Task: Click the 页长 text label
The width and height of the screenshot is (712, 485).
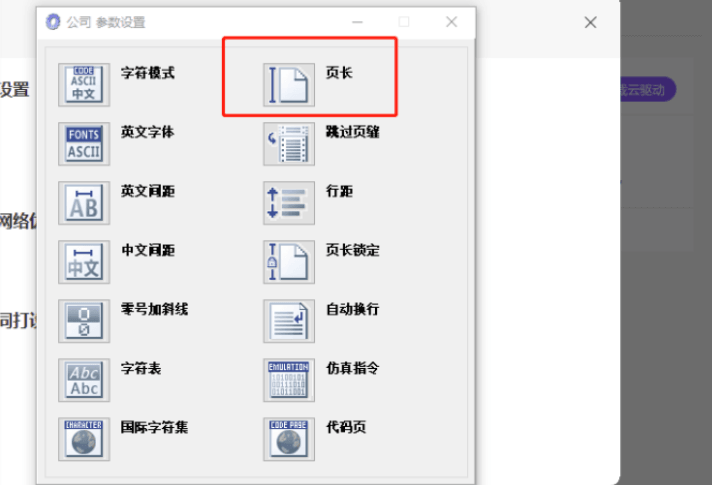Action: tap(339, 73)
